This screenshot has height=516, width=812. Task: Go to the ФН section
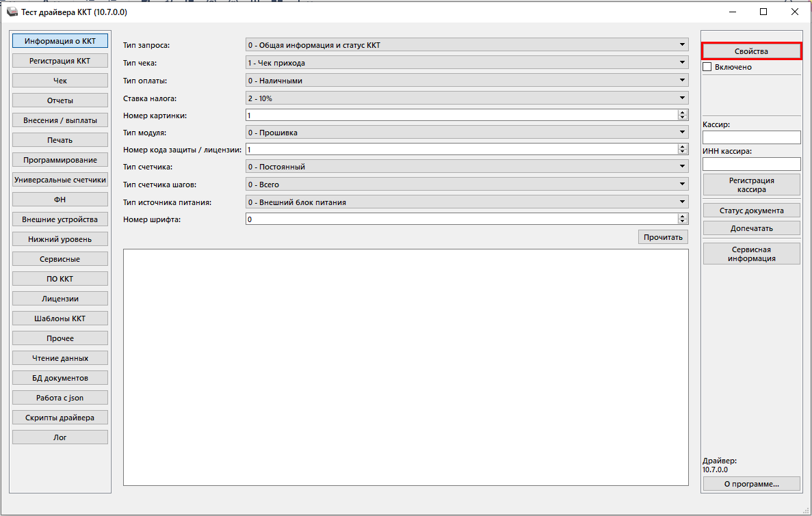point(60,200)
